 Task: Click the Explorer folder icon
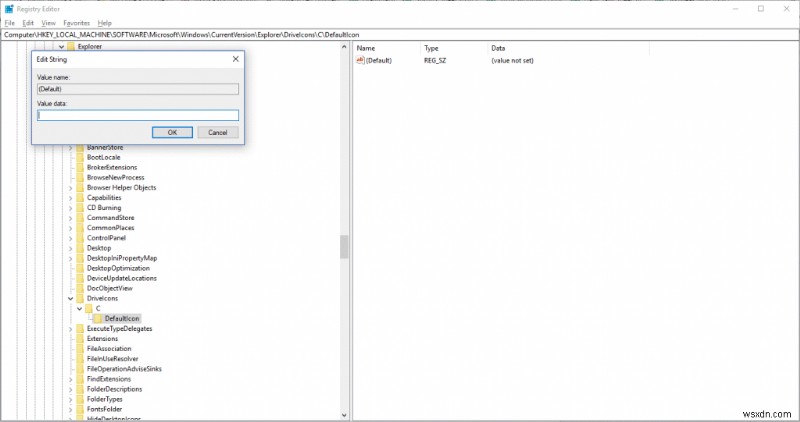point(71,46)
